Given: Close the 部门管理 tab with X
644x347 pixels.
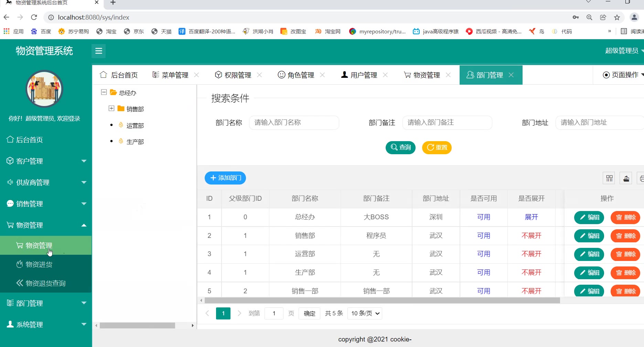Looking at the screenshot, I should tap(511, 75).
